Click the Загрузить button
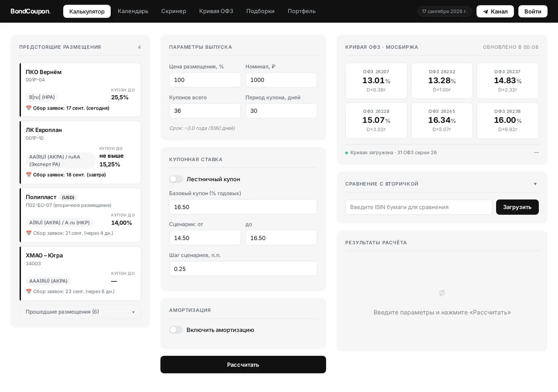Viewport: 558px width, 392px height. point(517,207)
